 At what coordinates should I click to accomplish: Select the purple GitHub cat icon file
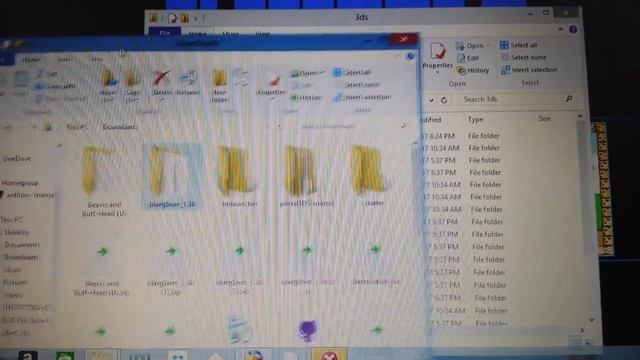(307, 331)
